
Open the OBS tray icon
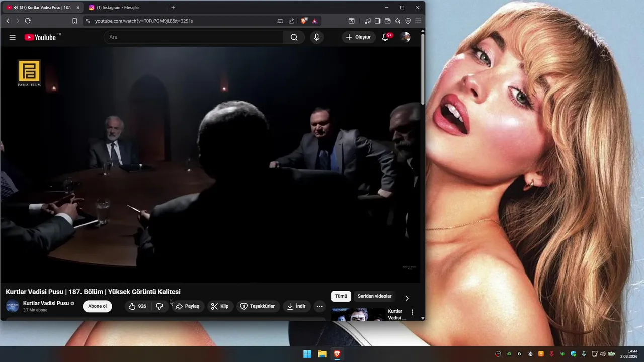point(498,354)
